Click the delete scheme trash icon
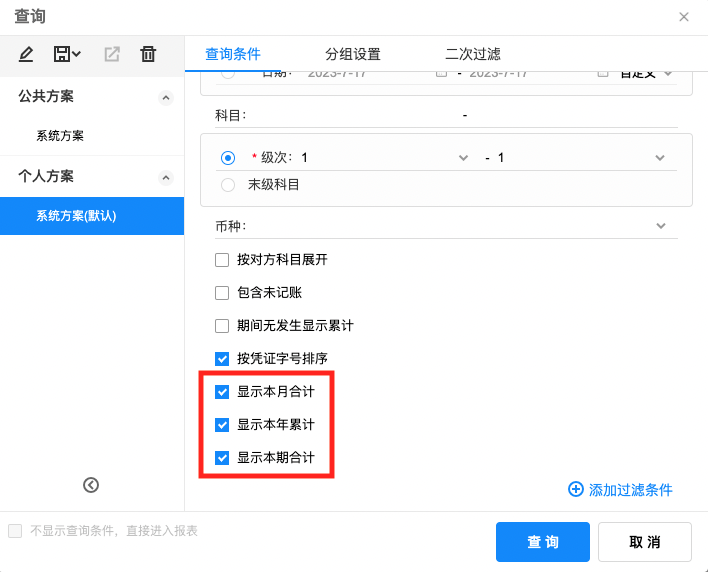 [x=148, y=54]
